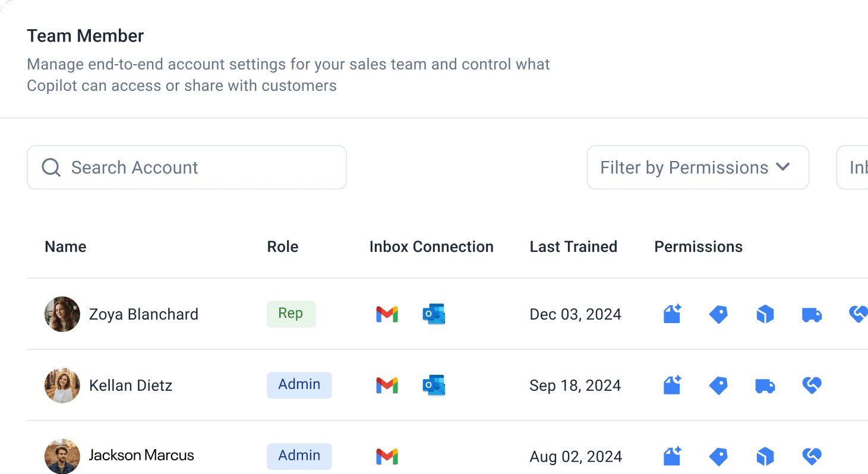
Task: Click Outlook icon in Kellan Dietz's row
Action: click(434, 385)
